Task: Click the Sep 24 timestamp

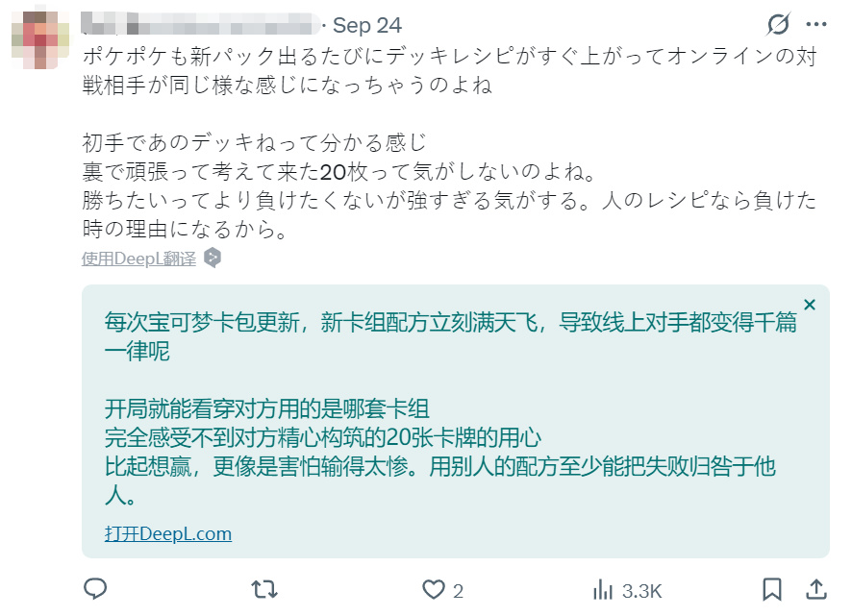Action: [367, 25]
